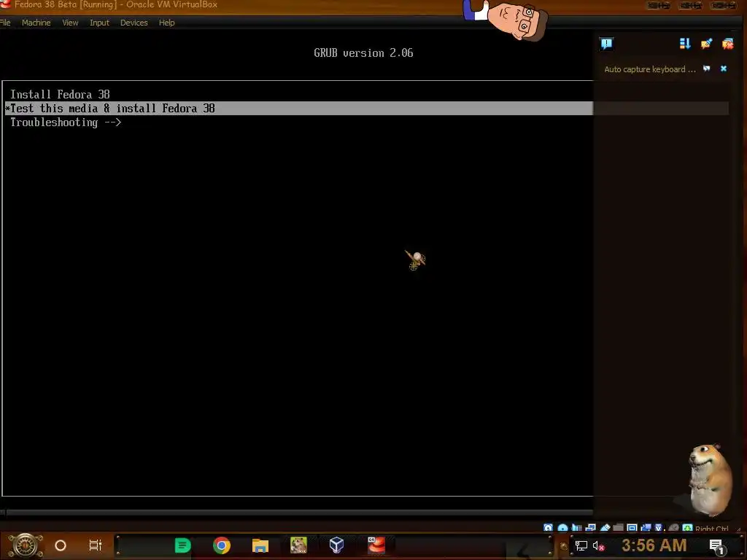747x560 pixels.
Task: Open the Fedora VM red-hat taskbar icon
Action: 376,545
